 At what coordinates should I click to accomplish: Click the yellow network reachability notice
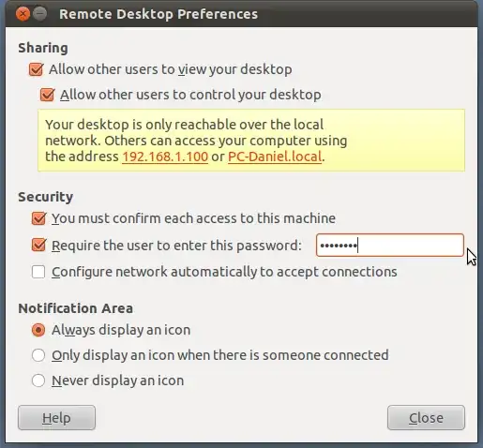pyautogui.click(x=251, y=141)
